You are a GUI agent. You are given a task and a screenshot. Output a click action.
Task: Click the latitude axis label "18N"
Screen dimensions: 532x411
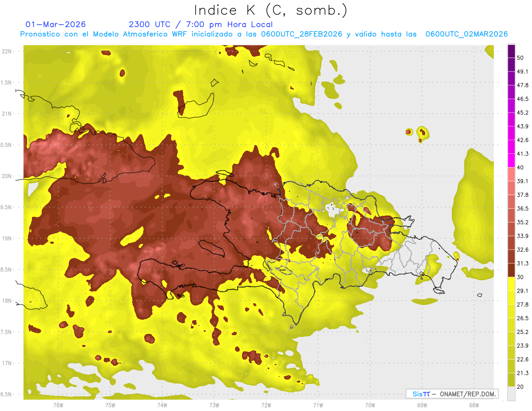click(7, 301)
